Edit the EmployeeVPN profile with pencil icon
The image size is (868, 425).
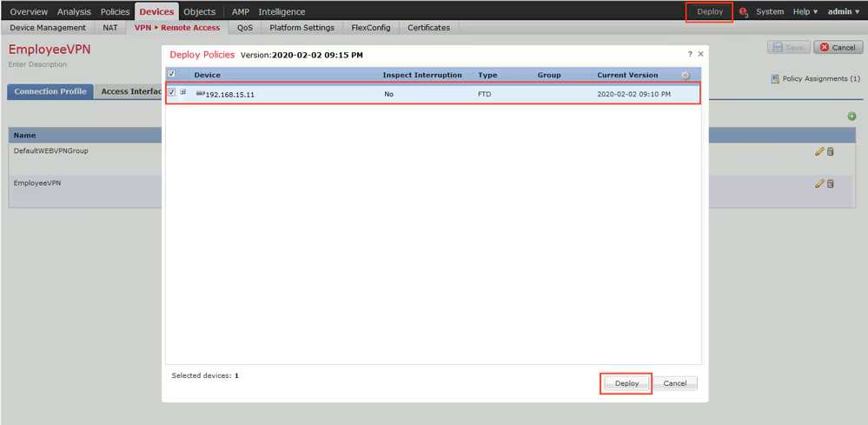(818, 183)
